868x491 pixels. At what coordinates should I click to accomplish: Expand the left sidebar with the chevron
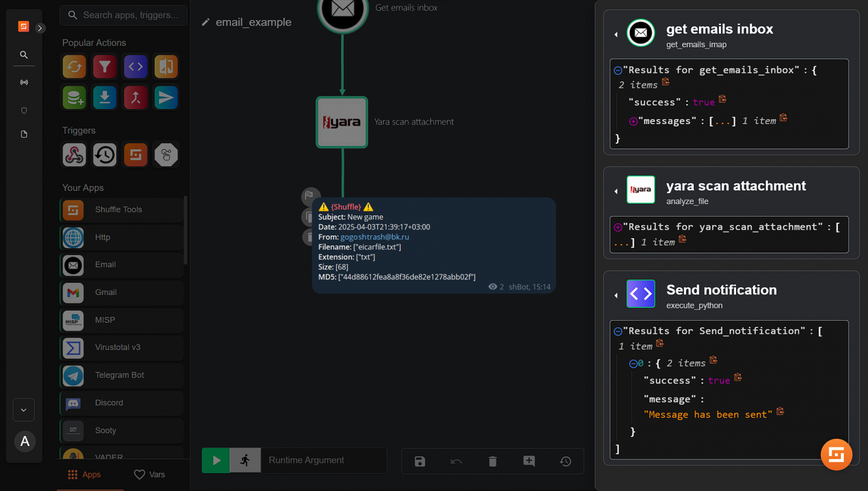coord(40,28)
